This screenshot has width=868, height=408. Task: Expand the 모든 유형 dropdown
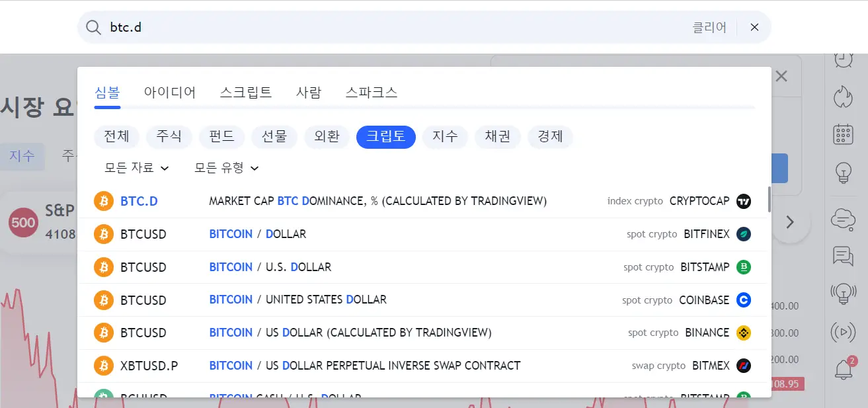(x=227, y=168)
